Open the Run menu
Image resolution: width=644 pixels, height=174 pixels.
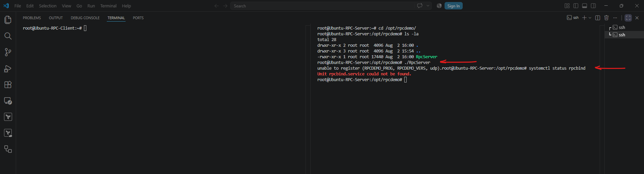(91, 6)
